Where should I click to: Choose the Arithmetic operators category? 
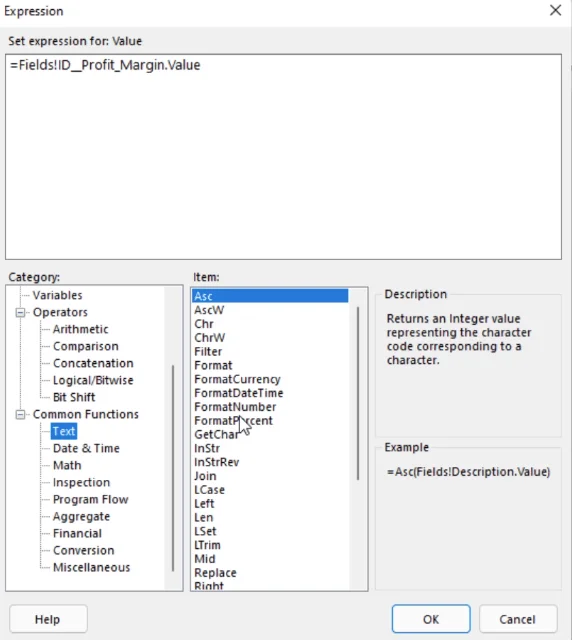click(80, 329)
